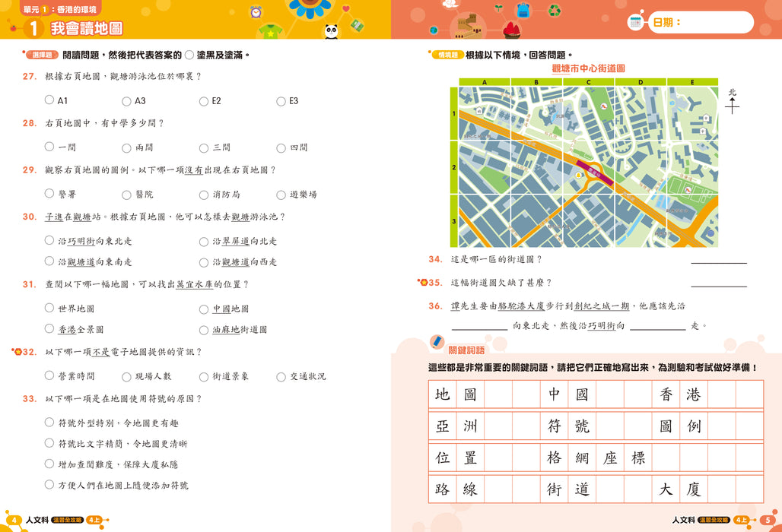Screen dimensions: 782x532
Task: Click the sprout seedling icon
Action: click(498, 8)
